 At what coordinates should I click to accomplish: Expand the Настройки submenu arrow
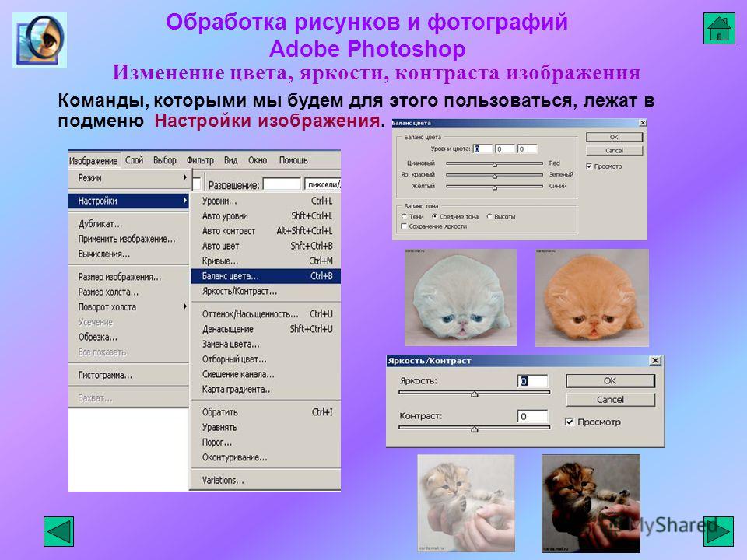coord(185,201)
